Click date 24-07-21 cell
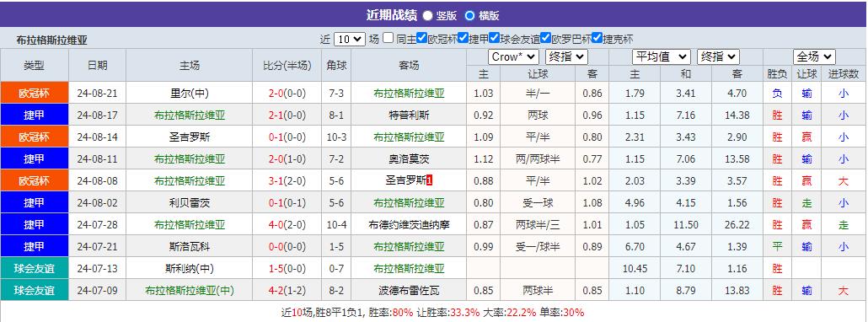This screenshot has height=322, width=868. 98,247
